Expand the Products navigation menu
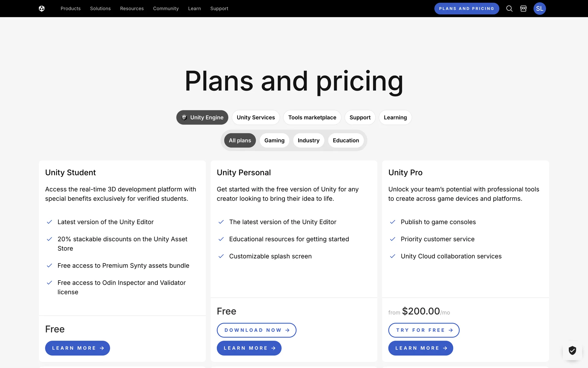This screenshot has width=588, height=368. [70, 9]
